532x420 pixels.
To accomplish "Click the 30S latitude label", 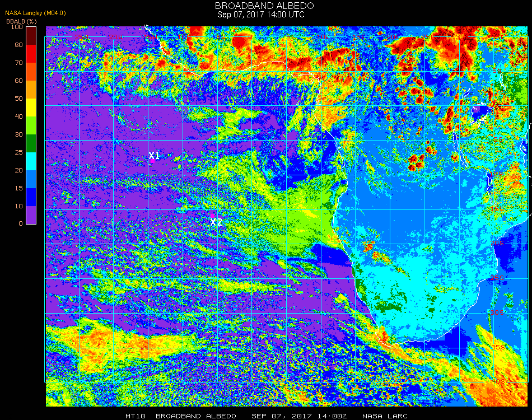I will [497, 312].
